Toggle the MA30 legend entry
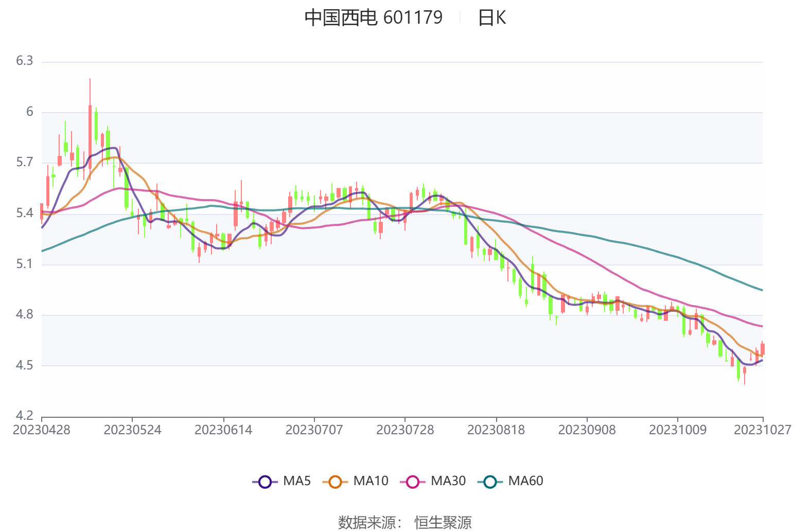 pyautogui.click(x=433, y=482)
